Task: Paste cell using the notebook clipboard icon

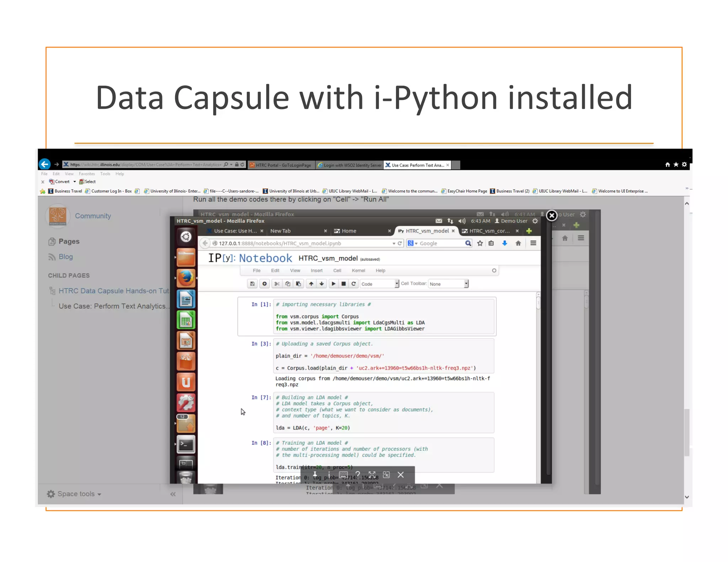Action: [x=299, y=284]
